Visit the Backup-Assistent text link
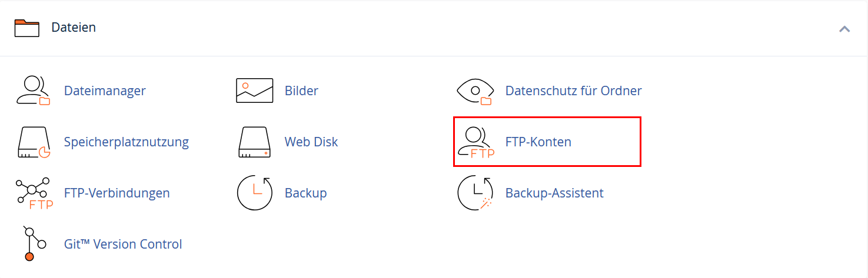868x278 pixels. point(554,193)
